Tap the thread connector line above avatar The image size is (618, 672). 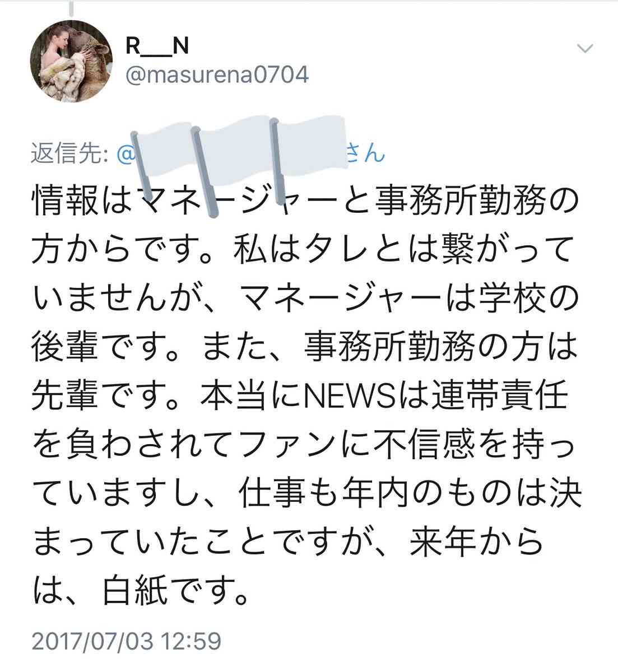click(72, 7)
